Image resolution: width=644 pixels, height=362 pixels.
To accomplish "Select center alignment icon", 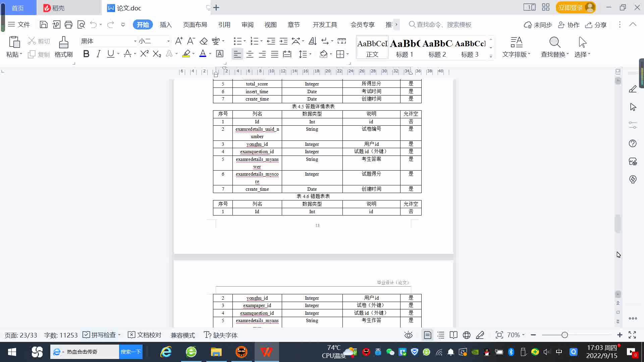I will (250, 54).
